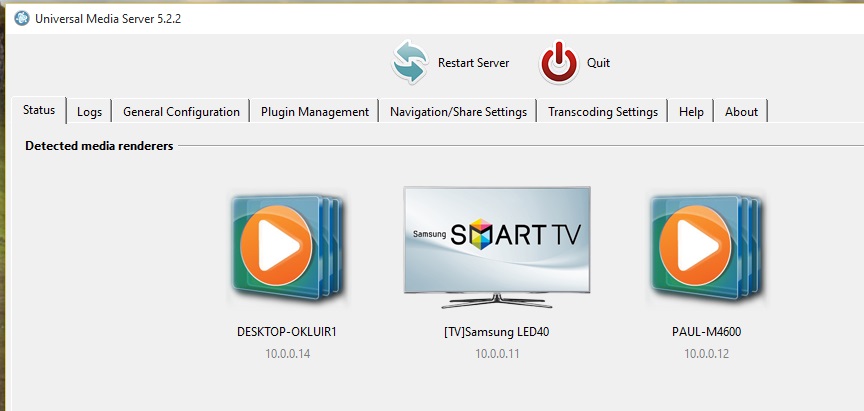Click the DESKTOP-OKLUIR1 renderer name
The width and height of the screenshot is (864, 411).
287,332
